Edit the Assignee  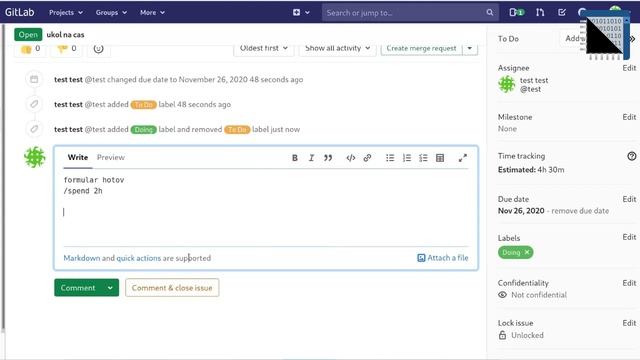click(x=629, y=68)
